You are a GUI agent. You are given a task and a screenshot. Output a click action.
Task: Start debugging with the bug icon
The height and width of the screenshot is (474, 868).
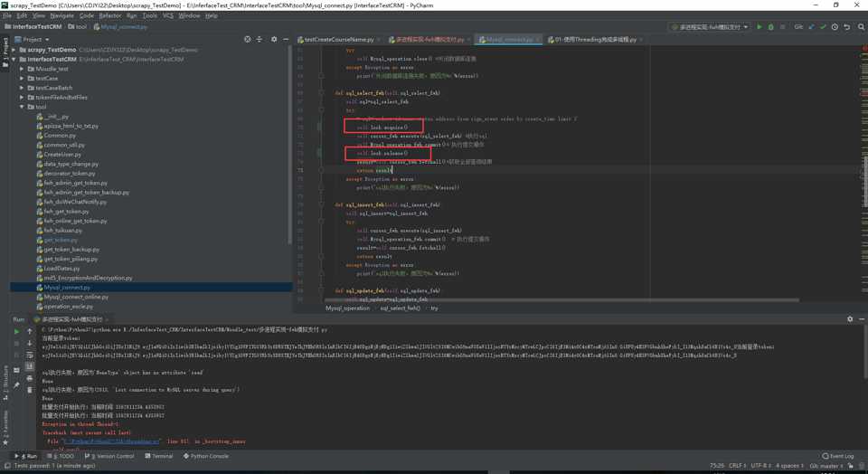pyautogui.click(x=770, y=26)
